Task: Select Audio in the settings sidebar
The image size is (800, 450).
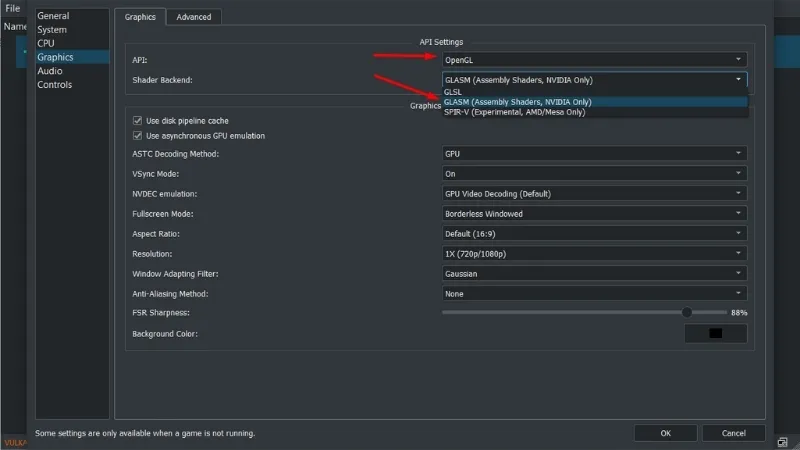Action: [50, 71]
